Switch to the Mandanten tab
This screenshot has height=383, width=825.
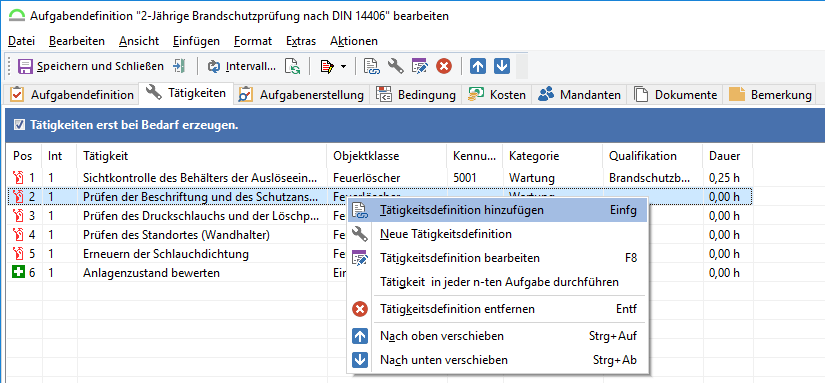(579, 95)
